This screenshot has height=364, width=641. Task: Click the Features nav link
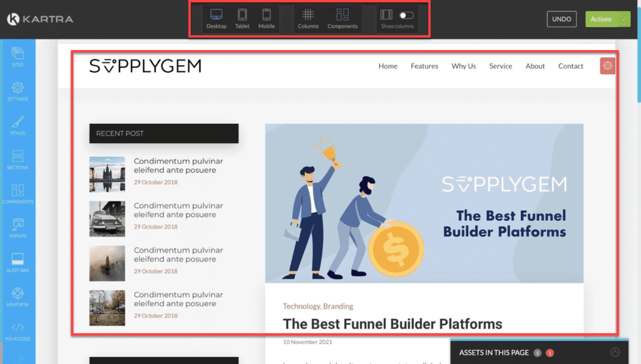(x=424, y=66)
